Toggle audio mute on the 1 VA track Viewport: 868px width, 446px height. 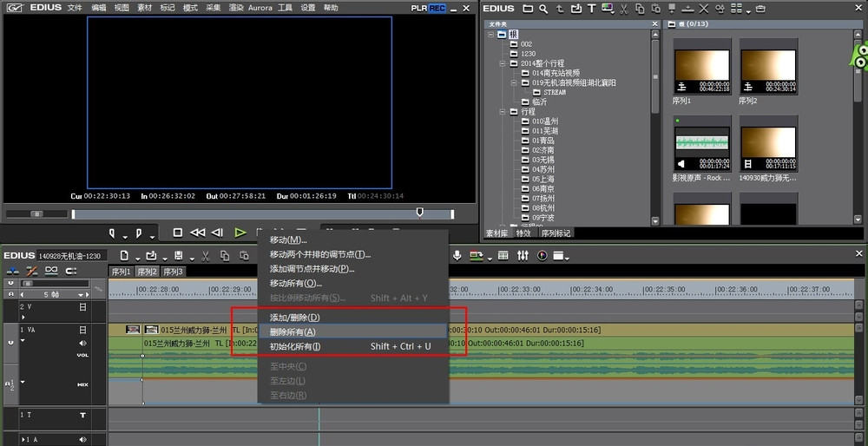[83, 342]
